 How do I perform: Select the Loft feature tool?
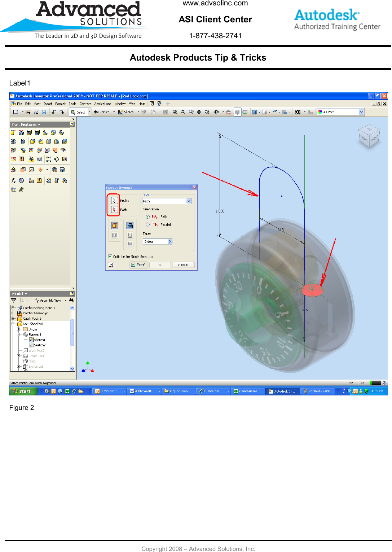click(x=53, y=132)
